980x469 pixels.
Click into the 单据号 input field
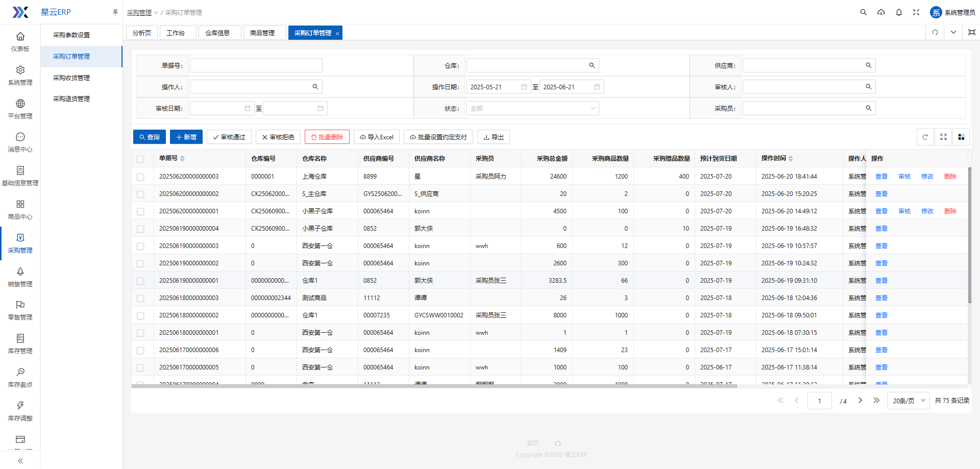tap(256, 65)
